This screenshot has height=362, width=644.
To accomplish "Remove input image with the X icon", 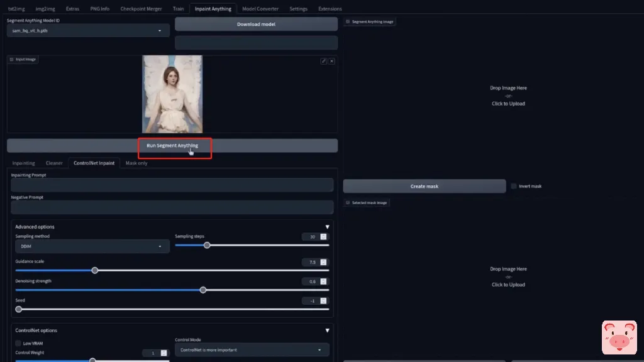I will point(332,61).
